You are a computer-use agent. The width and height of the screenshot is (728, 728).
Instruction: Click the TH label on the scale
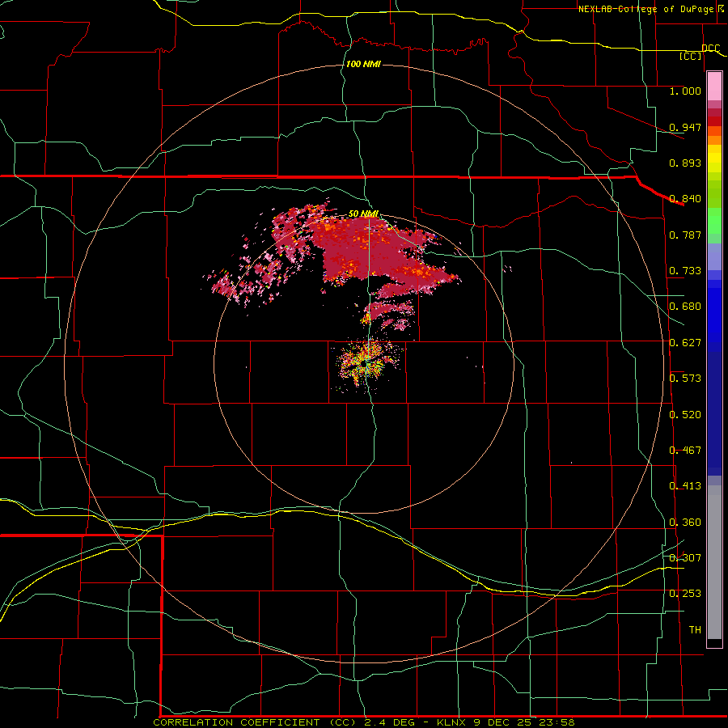695,630
